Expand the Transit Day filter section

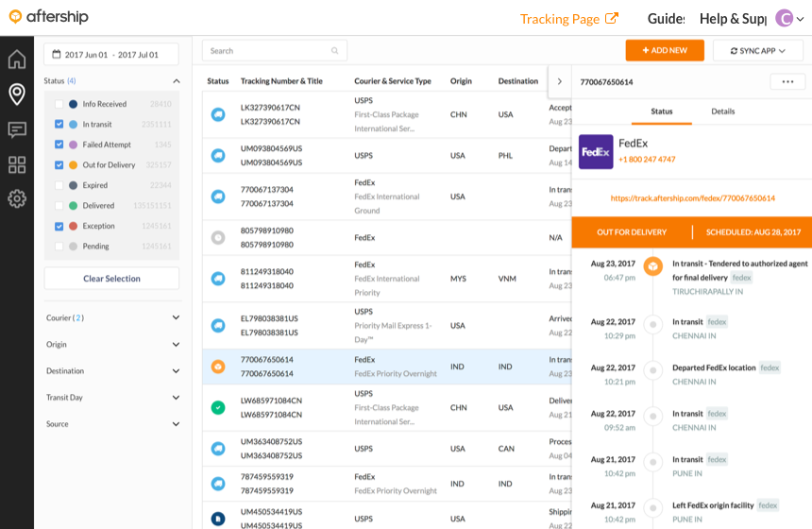176,398
